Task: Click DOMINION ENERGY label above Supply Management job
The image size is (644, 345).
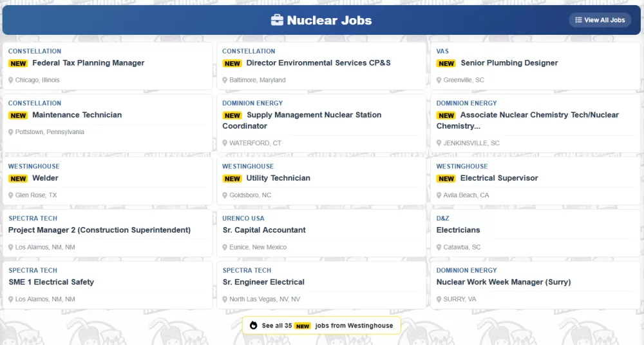Action: pos(252,103)
